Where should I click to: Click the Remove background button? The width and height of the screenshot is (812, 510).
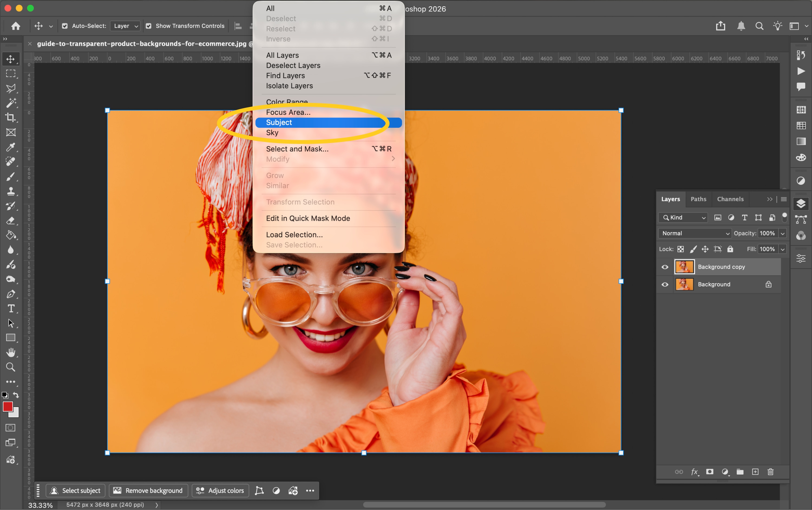pos(148,491)
